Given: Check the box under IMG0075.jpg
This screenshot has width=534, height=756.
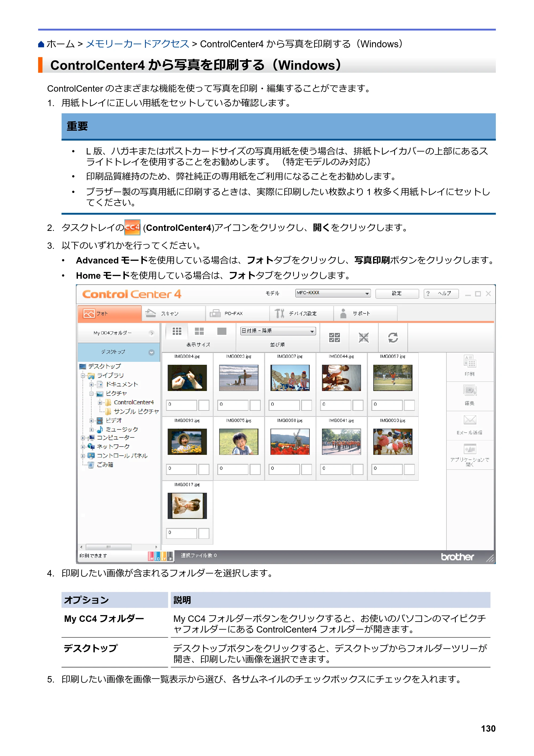Looking at the screenshot, I should [x=255, y=469].
